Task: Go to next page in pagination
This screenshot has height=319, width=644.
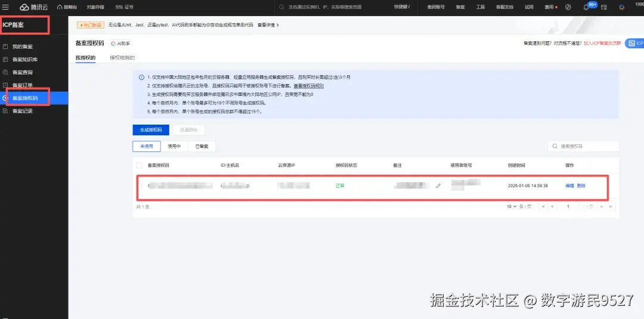Action: click(x=602, y=206)
